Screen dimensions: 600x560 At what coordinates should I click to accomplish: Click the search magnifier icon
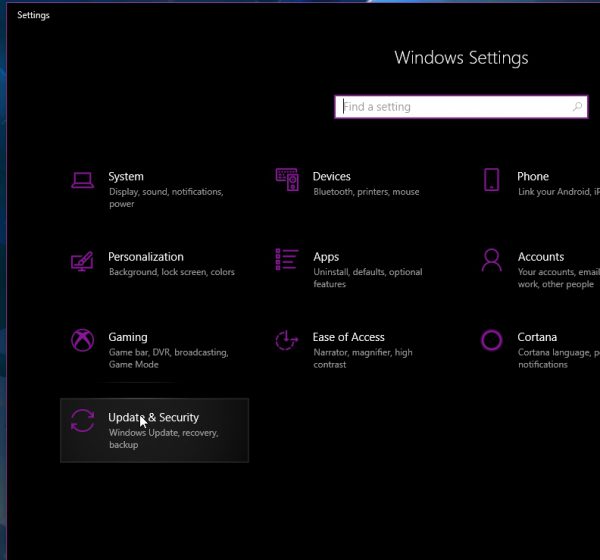pos(577,106)
